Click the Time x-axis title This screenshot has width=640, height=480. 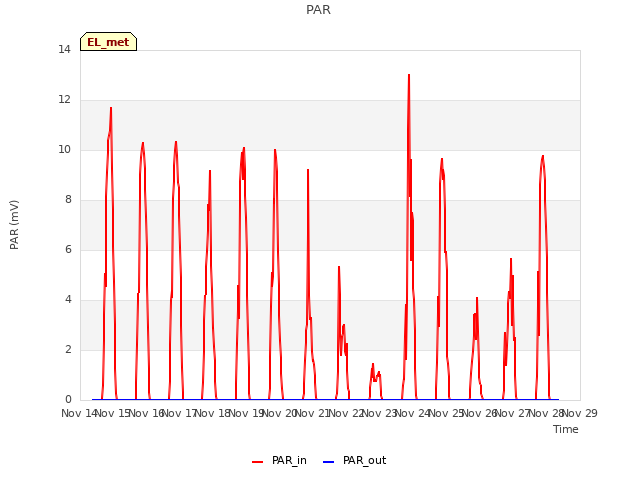coord(566,429)
